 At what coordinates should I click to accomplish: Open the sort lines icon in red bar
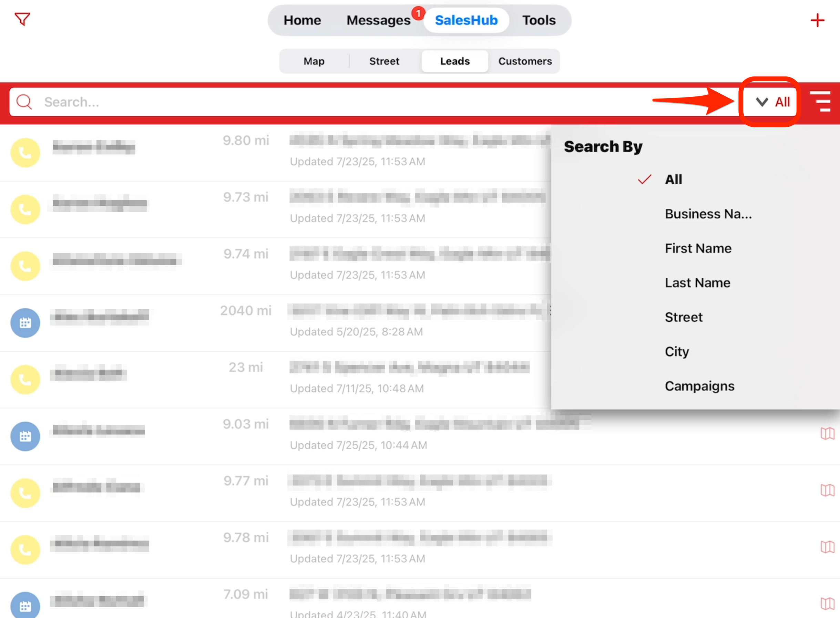pos(820,101)
